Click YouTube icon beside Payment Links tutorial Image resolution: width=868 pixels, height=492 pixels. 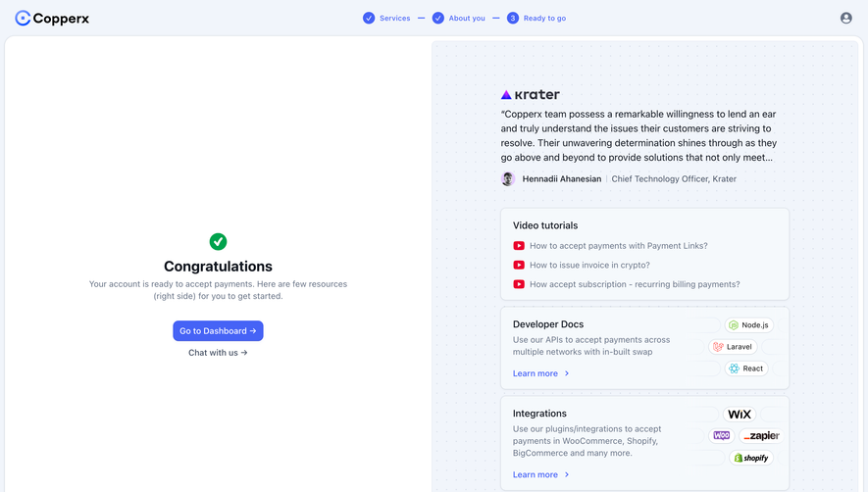pos(519,246)
